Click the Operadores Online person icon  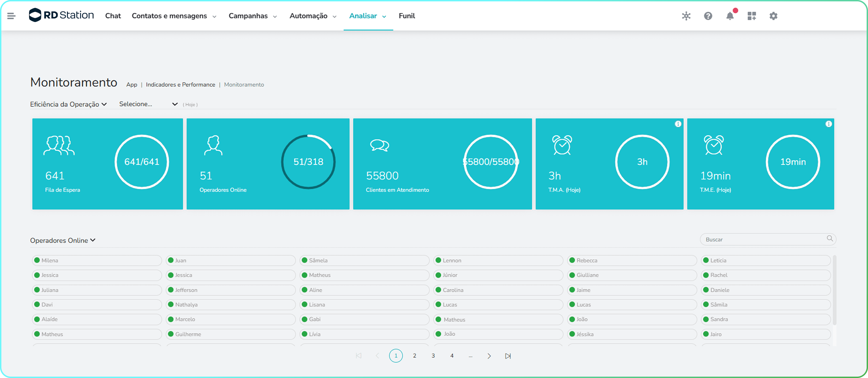click(x=213, y=145)
